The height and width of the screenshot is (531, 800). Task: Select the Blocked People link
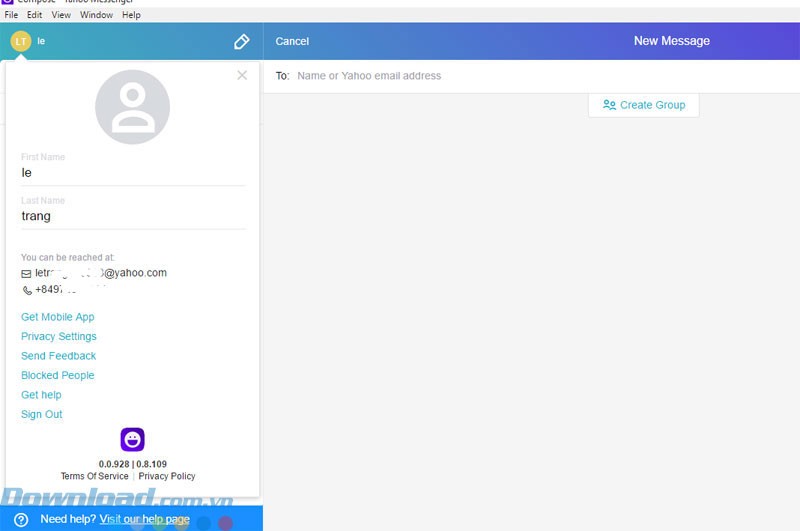[x=58, y=376]
